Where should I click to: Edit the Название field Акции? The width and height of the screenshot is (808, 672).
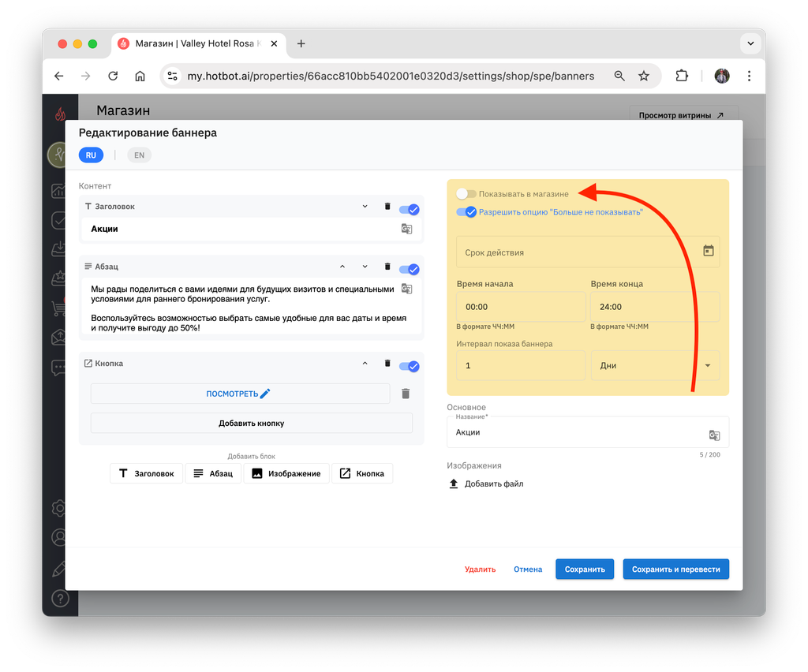[588, 432]
